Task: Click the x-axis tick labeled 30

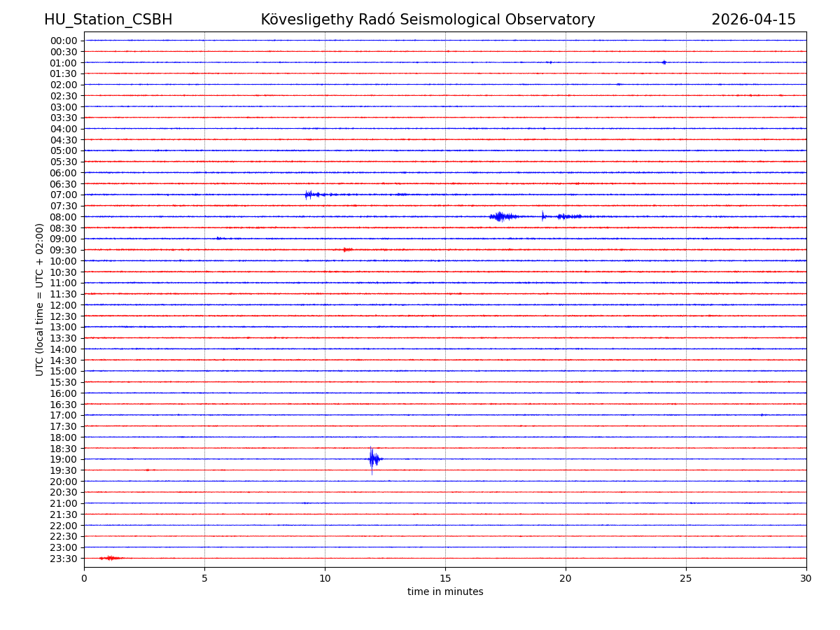Action: [806, 578]
